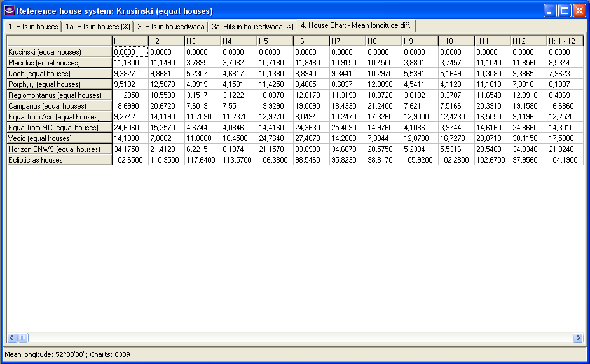The image size is (590, 364).
Task: Click Vedic H11 cell 28,0710
Action: coord(492,138)
